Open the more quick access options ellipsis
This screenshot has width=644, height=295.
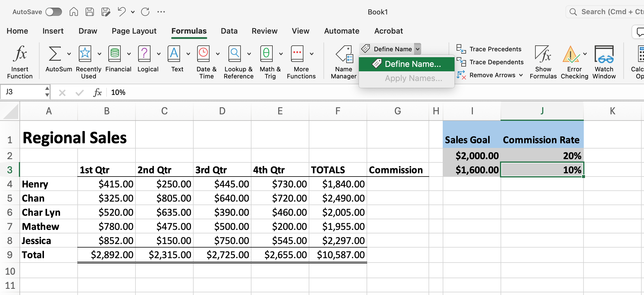click(x=161, y=12)
